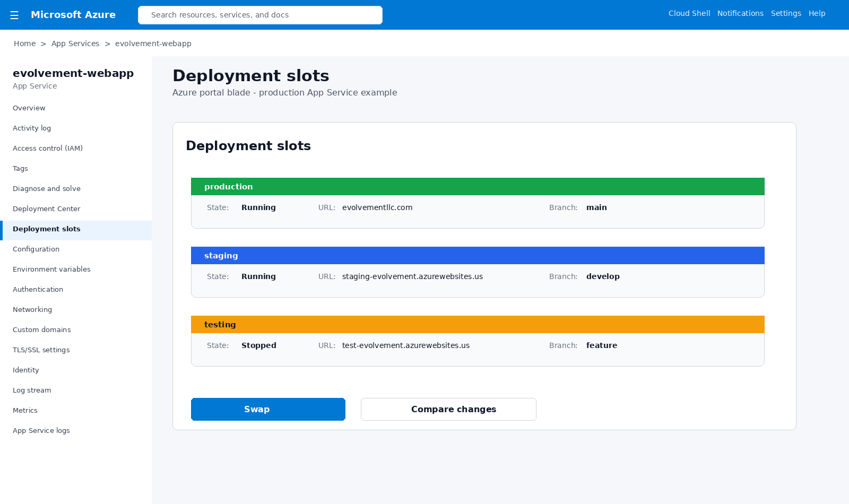Focus the search resources input field

(x=260, y=15)
